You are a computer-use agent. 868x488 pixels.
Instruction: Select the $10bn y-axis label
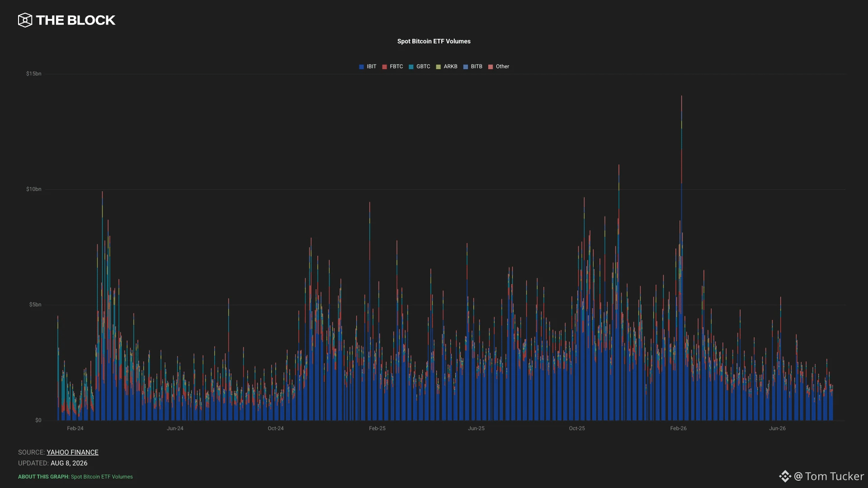33,189
